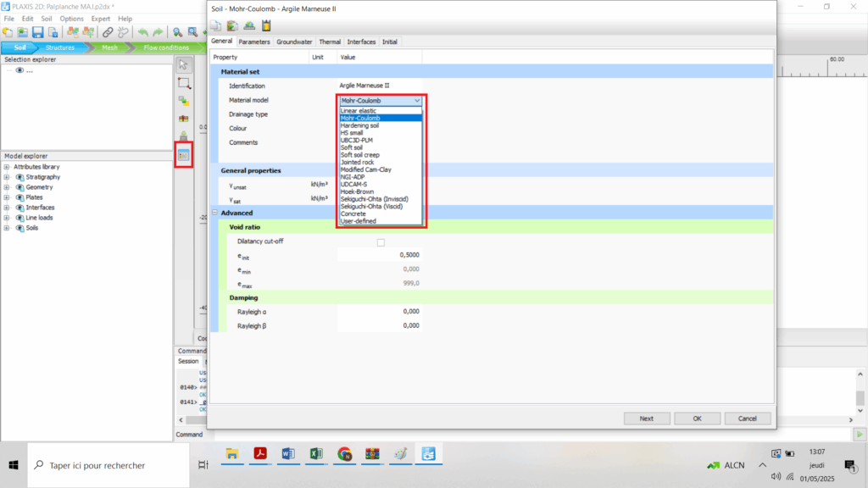Click the green Run command arrow
The width and height of the screenshot is (868, 488).
[x=860, y=435]
